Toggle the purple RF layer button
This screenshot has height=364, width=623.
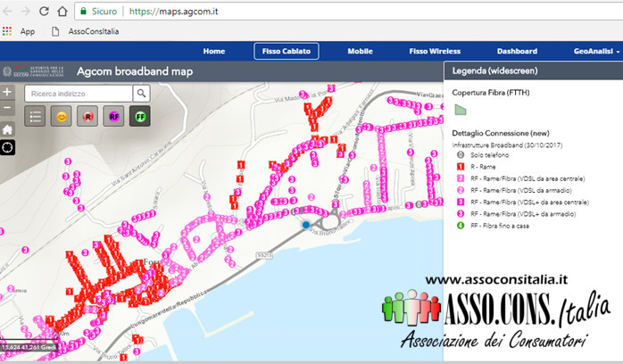(113, 116)
